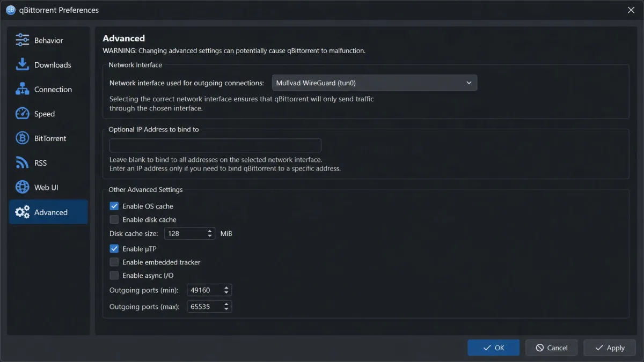Click the Connection network icon
Screen dimensions: 644x362
pyautogui.click(x=22, y=89)
